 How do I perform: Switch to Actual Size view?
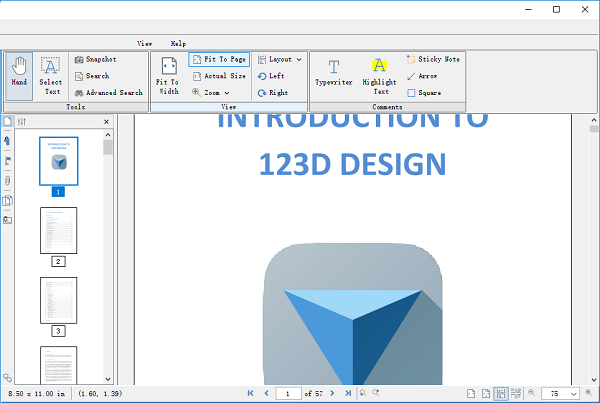[219, 76]
